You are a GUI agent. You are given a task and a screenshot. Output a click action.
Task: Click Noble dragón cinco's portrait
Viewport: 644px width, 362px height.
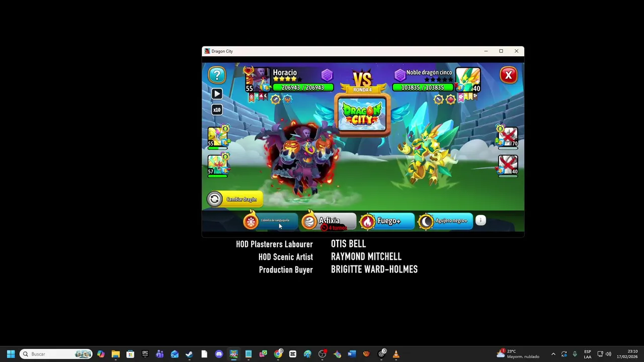point(468,79)
